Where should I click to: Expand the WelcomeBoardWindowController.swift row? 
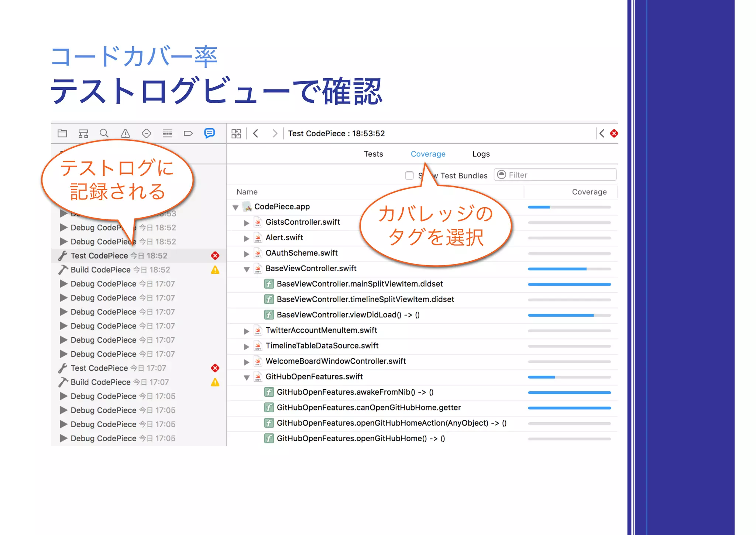(x=247, y=362)
